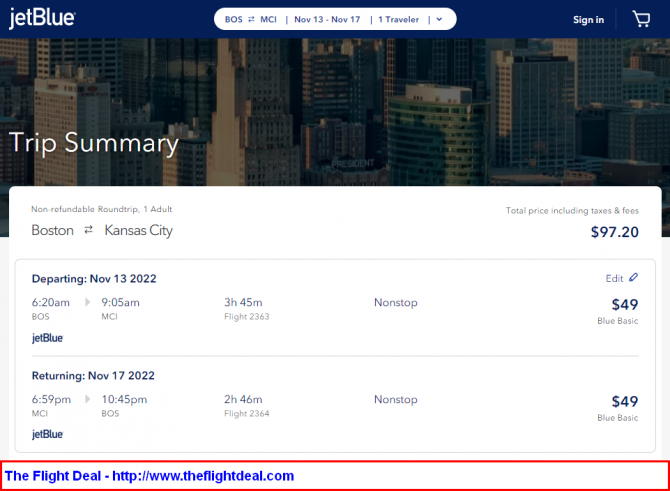Click Flight 2364 label
670x491 pixels.
point(247,414)
